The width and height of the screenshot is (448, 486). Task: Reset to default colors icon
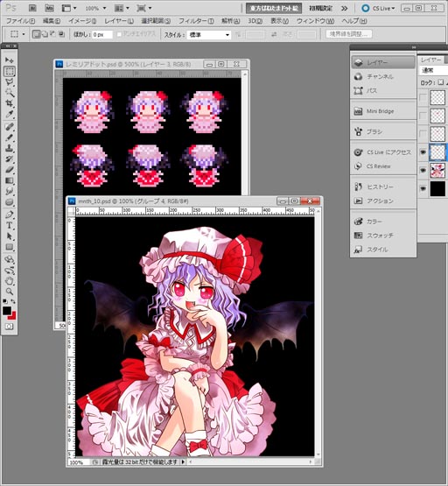[x=5, y=301]
